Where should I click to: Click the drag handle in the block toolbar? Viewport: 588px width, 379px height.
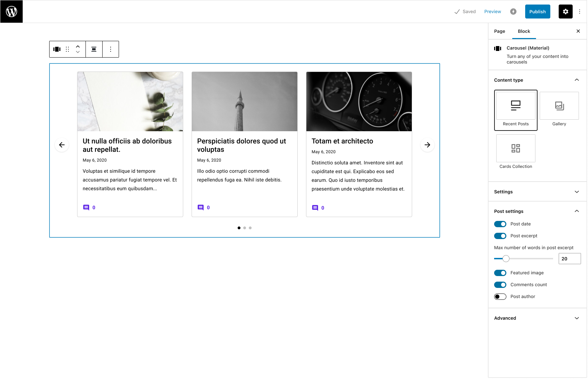(67, 49)
